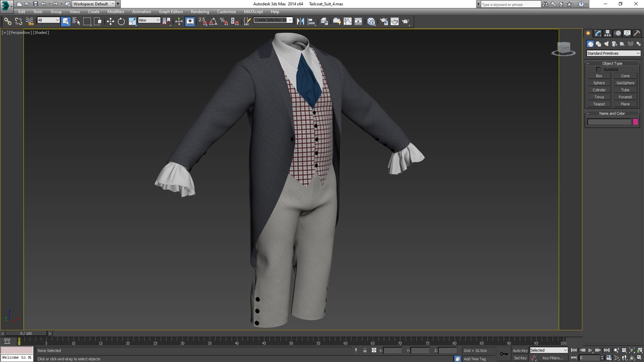Switch to the Modify panel tab

tap(598, 33)
